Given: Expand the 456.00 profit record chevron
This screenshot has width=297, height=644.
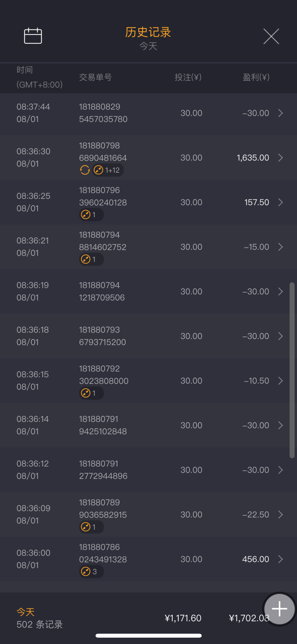Looking at the screenshot, I should coord(281,559).
